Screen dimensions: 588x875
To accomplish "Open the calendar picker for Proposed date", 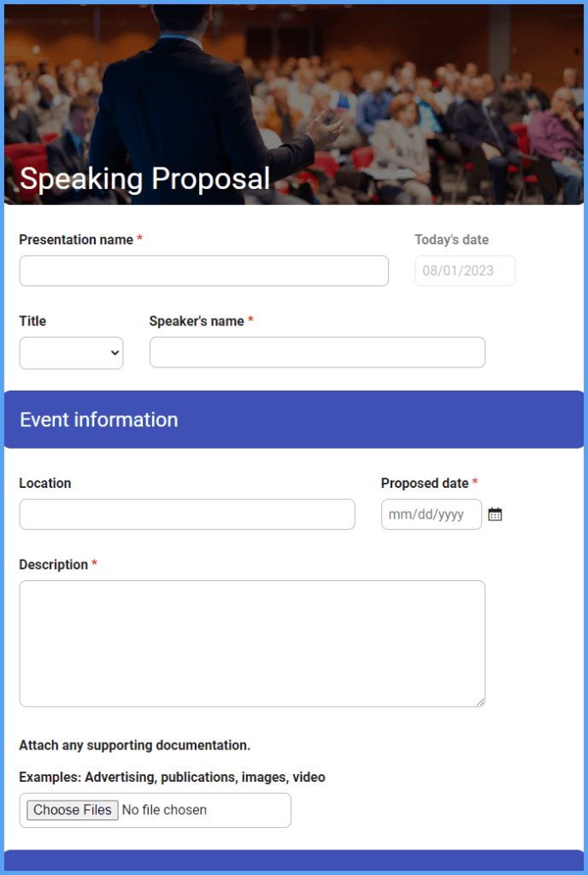I will [x=495, y=514].
